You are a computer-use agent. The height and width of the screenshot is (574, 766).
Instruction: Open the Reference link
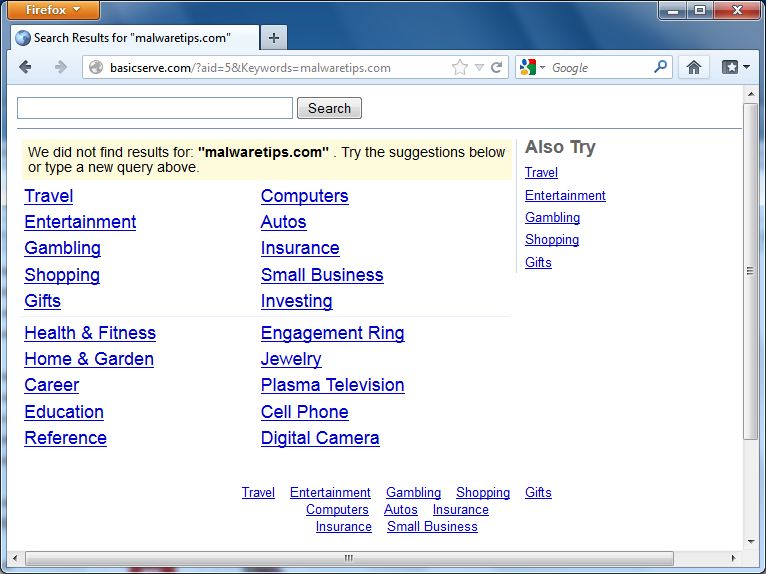click(65, 438)
